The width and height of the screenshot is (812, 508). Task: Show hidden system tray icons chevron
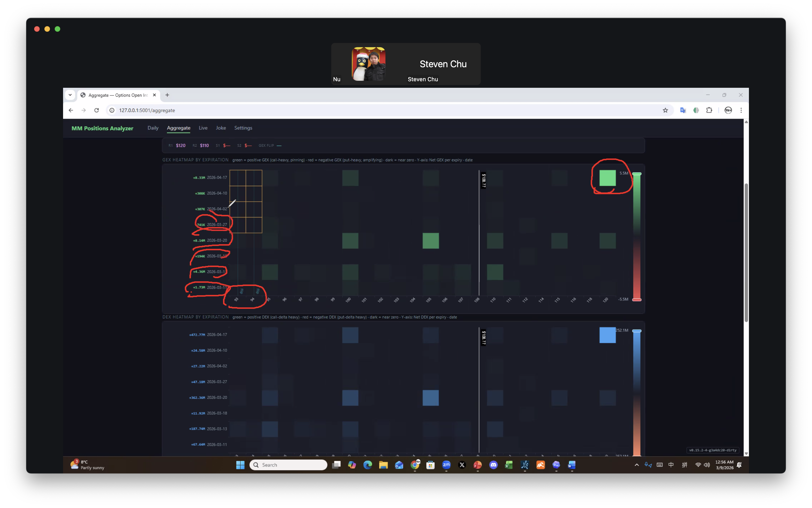pyautogui.click(x=636, y=465)
